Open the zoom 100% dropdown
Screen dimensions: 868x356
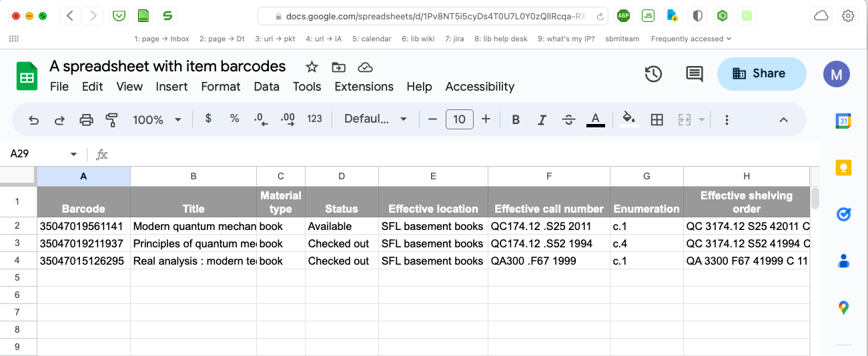(157, 120)
